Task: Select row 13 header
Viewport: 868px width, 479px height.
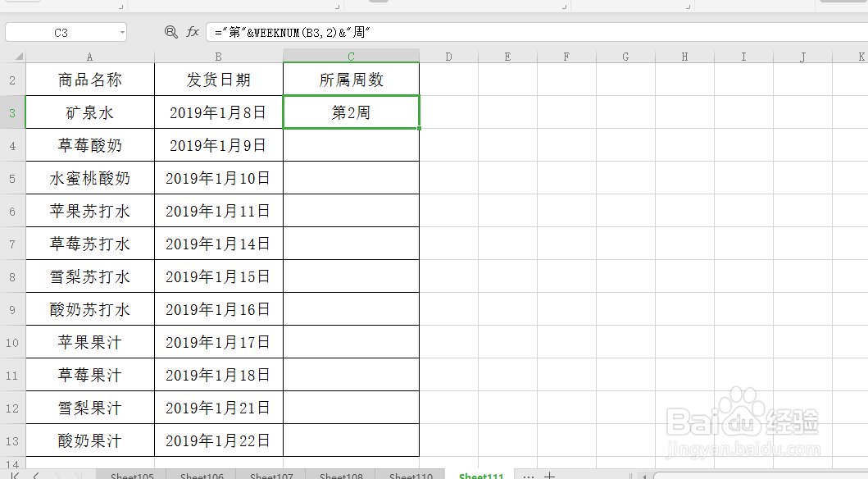Action: pyautogui.click(x=13, y=440)
